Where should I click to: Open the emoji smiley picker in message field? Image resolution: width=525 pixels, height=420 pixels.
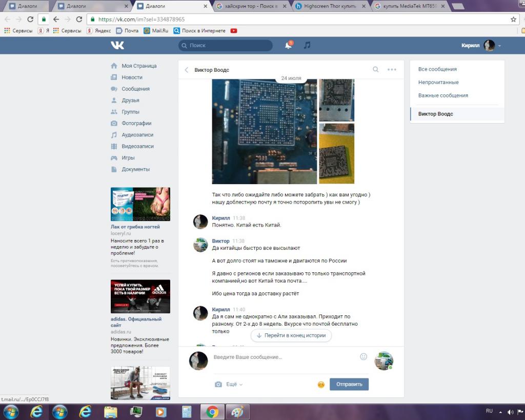point(364,357)
